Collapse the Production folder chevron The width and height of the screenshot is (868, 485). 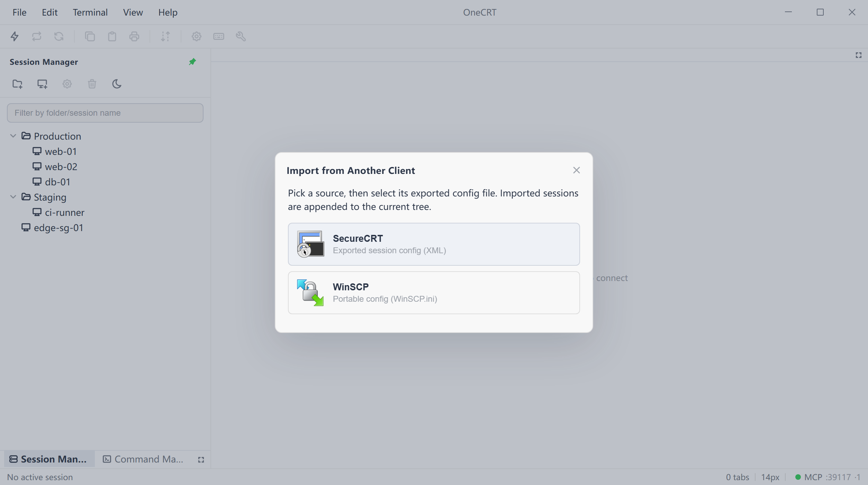tap(13, 136)
